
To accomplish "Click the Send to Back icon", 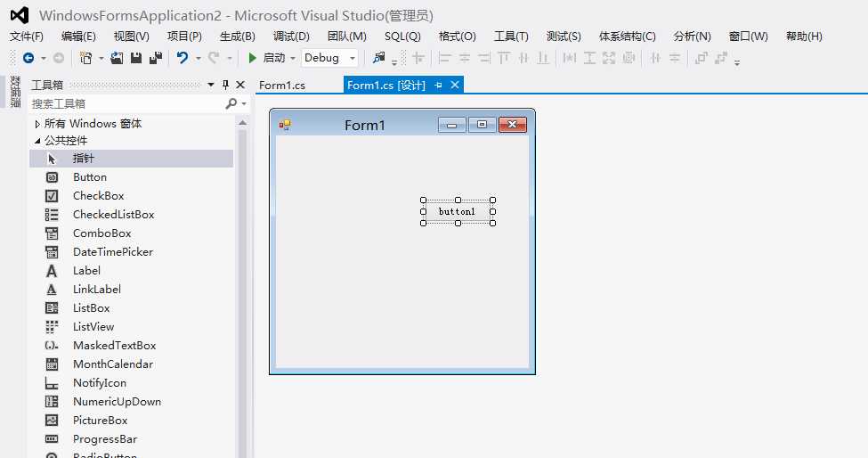I will click(721, 58).
